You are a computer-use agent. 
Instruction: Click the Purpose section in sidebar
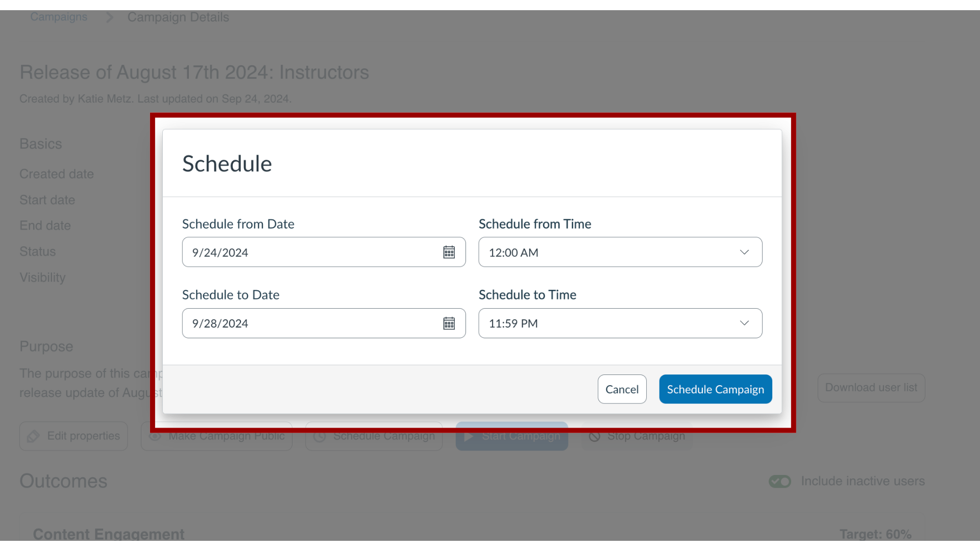[46, 346]
